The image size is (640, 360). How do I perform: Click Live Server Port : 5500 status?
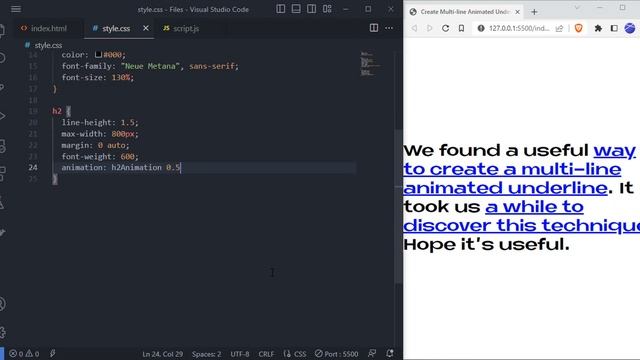click(336, 354)
